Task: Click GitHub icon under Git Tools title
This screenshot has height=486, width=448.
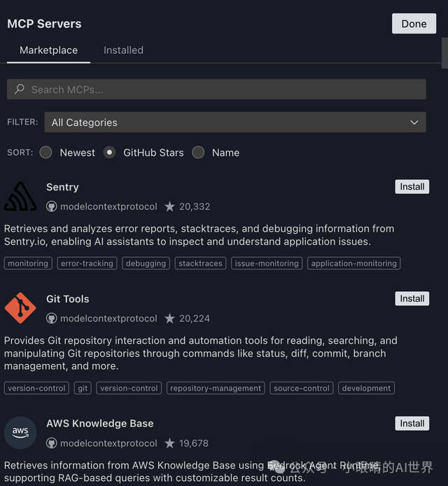Action: [x=52, y=319]
